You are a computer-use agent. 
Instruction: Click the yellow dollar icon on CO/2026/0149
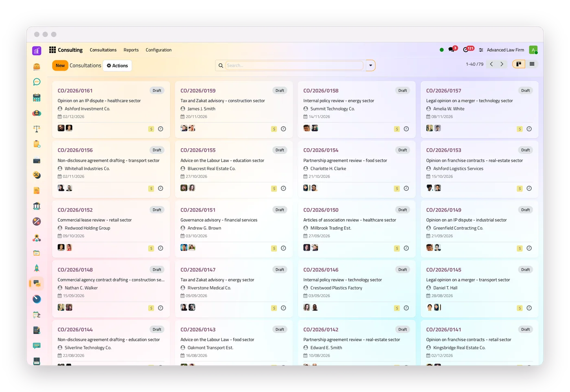[x=520, y=248]
